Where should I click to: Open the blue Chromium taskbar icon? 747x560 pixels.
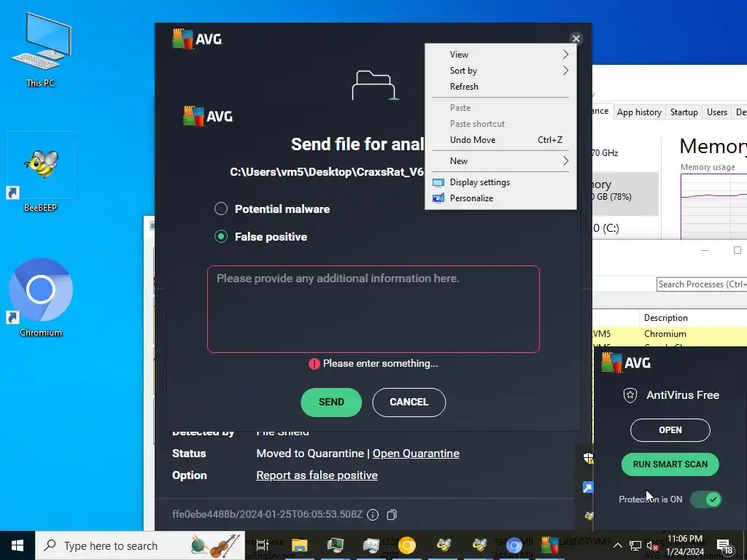[x=514, y=545]
